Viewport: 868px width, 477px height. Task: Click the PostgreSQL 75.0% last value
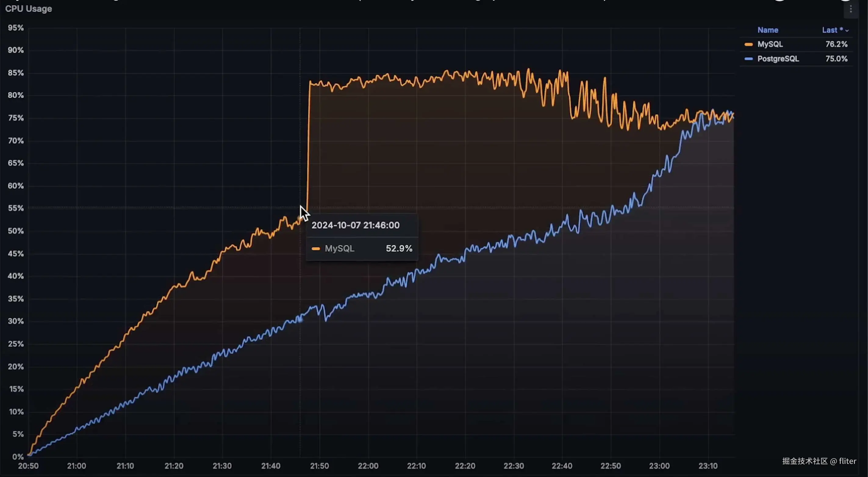tap(836, 59)
